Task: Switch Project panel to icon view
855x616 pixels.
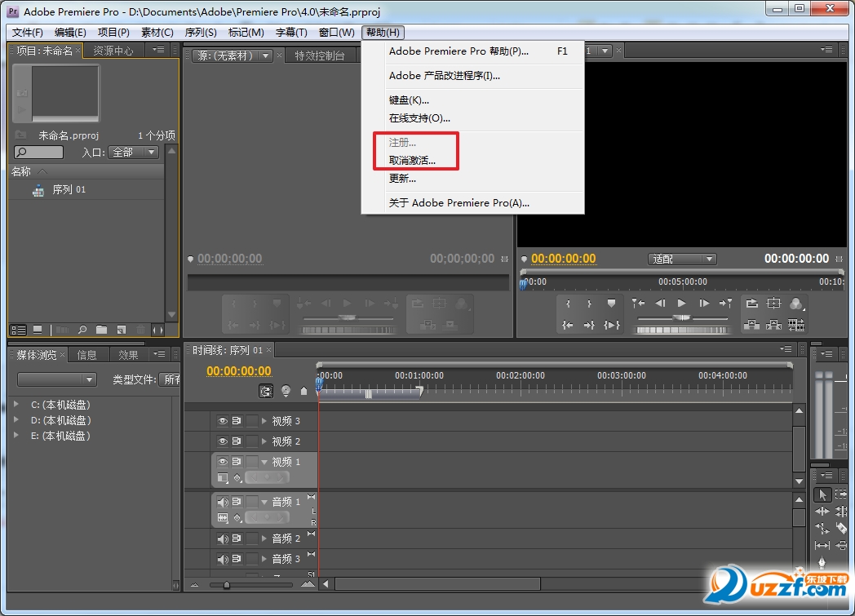Action: (38, 330)
